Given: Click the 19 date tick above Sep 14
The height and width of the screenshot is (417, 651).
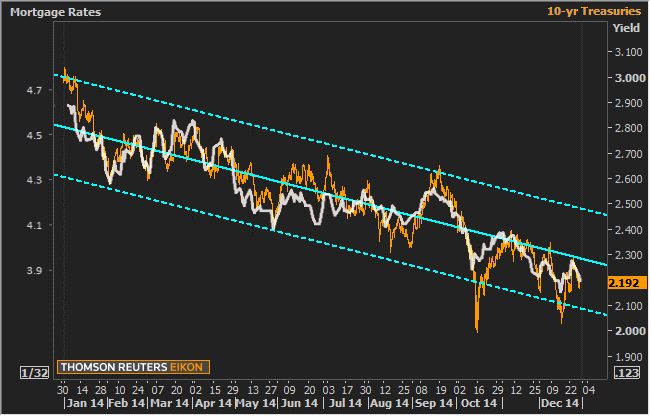Looking at the screenshot, I should (x=441, y=391).
